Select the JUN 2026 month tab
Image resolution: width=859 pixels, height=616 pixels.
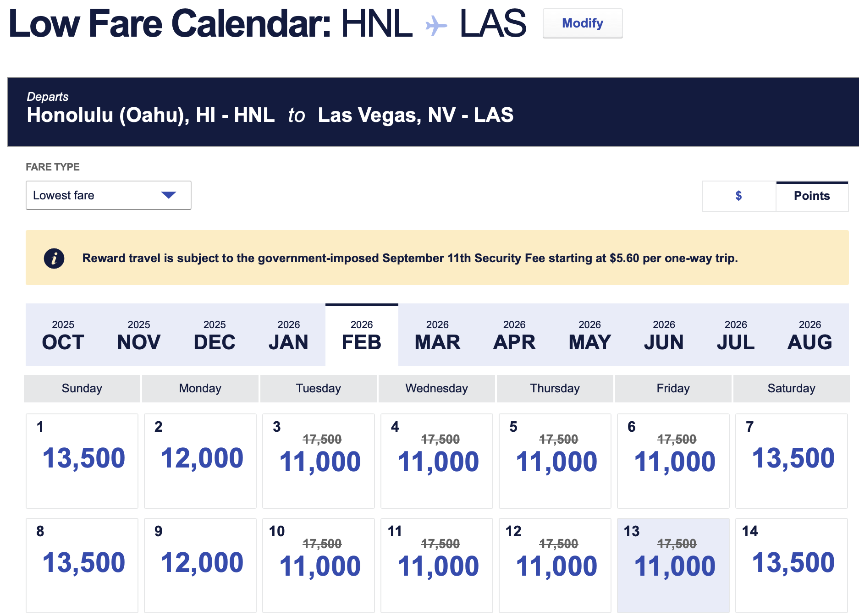(x=664, y=335)
